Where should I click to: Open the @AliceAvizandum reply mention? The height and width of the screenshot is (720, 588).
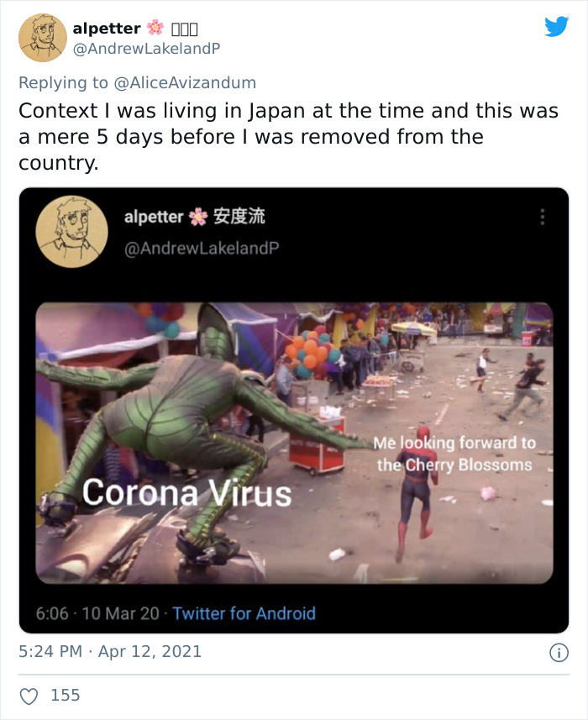pyautogui.click(x=185, y=83)
